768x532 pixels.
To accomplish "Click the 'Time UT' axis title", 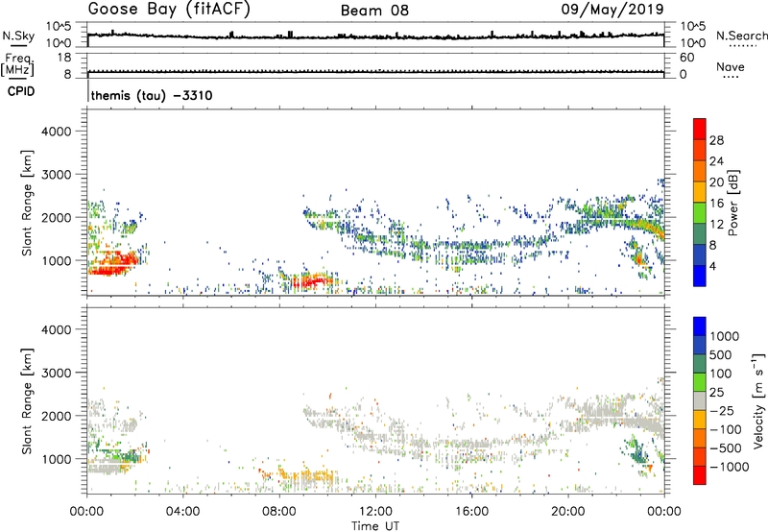I will click(375, 526).
